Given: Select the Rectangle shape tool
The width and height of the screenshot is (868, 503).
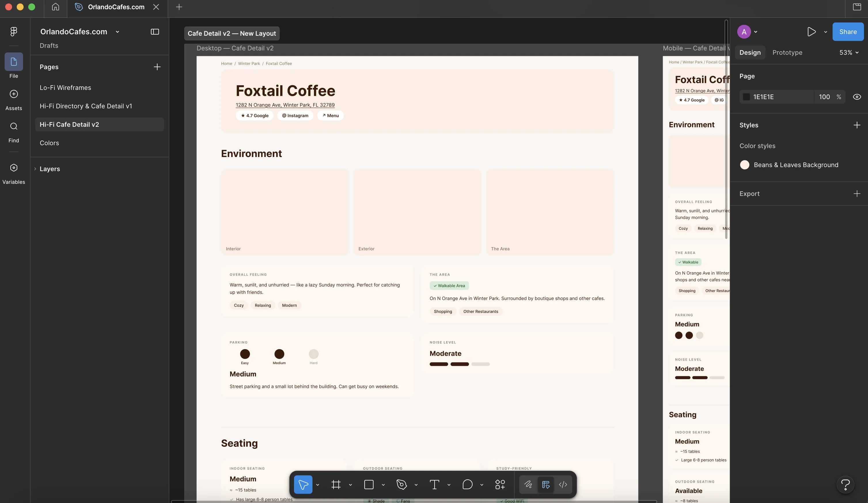Looking at the screenshot, I should pos(369,484).
